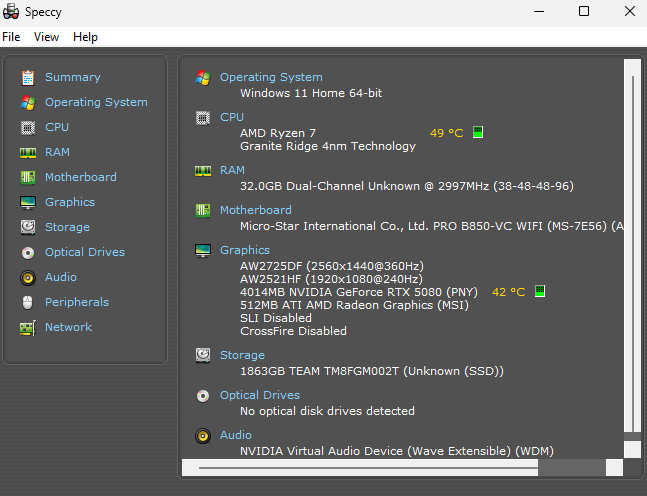
Task: Click the Motherboard icon in sidebar
Action: tap(28, 178)
